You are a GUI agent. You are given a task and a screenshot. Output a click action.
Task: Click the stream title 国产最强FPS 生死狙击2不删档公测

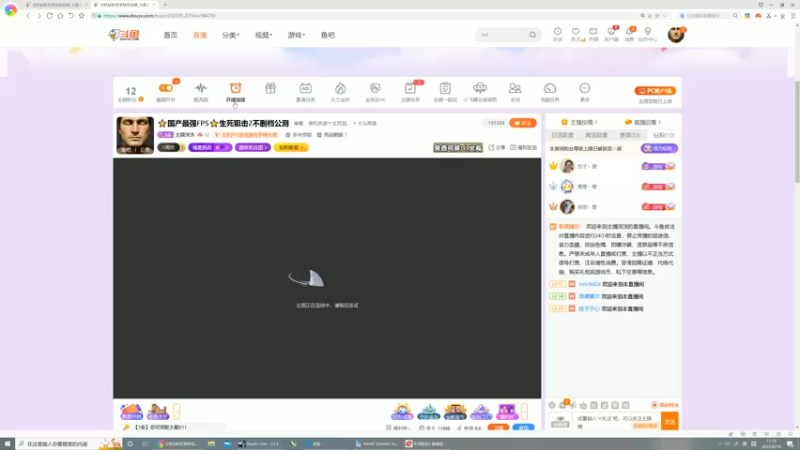click(223, 123)
